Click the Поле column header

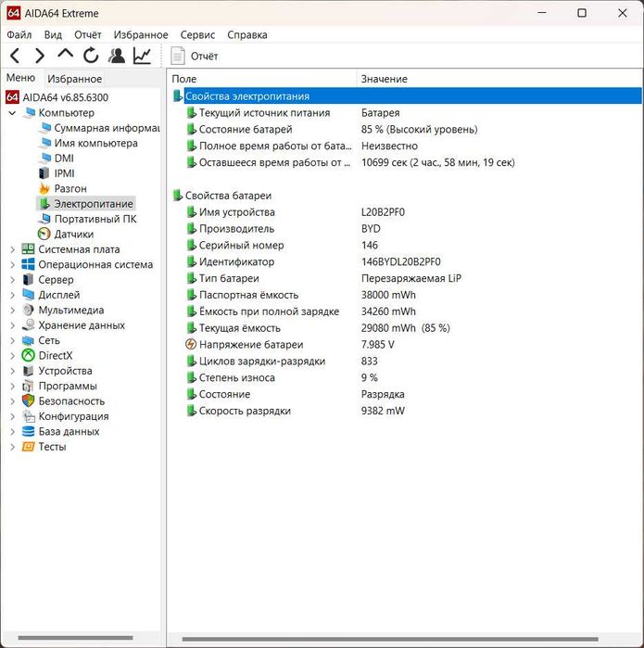pos(262,79)
